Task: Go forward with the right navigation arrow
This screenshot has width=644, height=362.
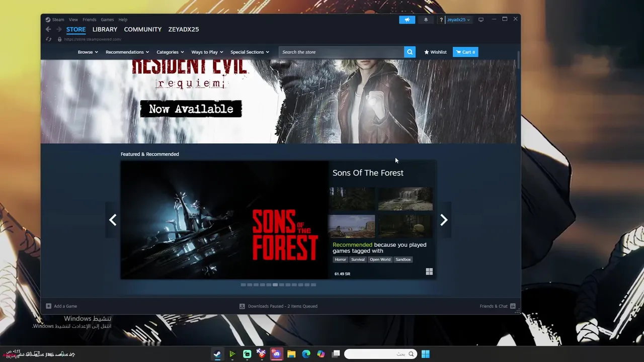Action: point(58,29)
